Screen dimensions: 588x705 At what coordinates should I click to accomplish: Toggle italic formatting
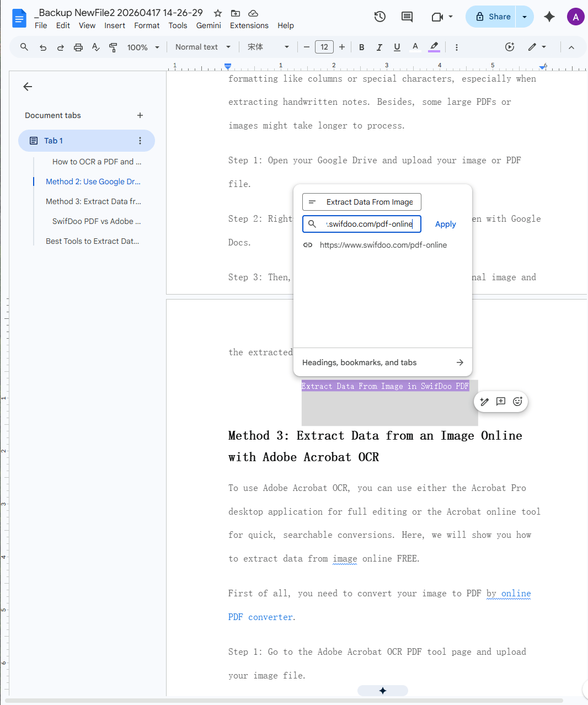[379, 47]
